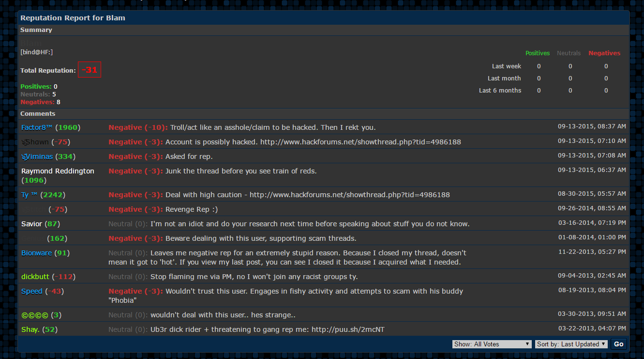Image resolution: width=644 pixels, height=359 pixels.
Task: Open Bionware's profile link
Action: (x=36, y=253)
